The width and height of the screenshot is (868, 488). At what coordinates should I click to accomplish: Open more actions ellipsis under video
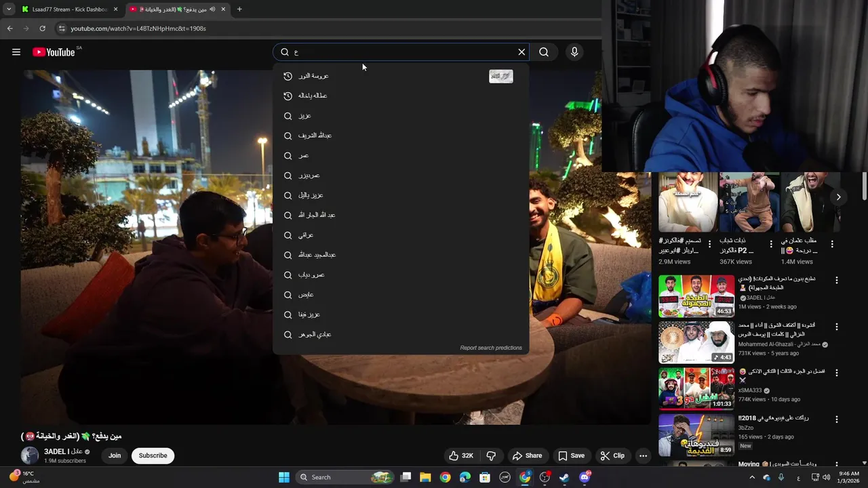pyautogui.click(x=643, y=455)
